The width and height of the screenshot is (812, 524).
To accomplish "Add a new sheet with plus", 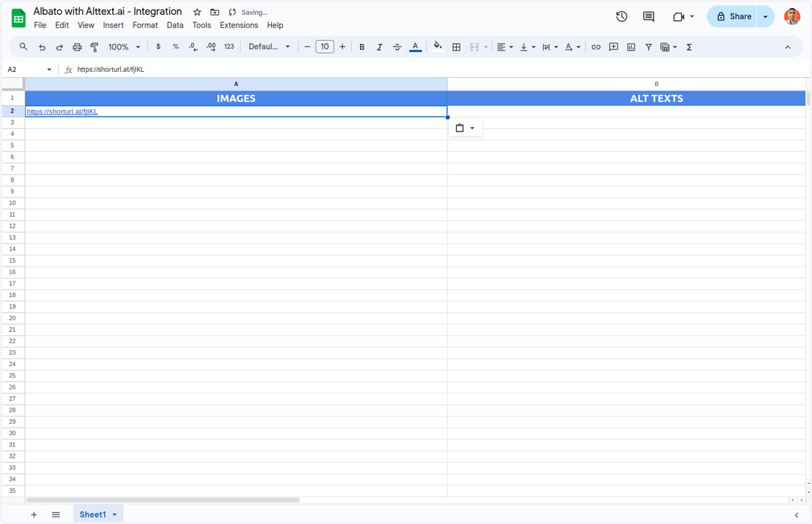I will click(34, 515).
